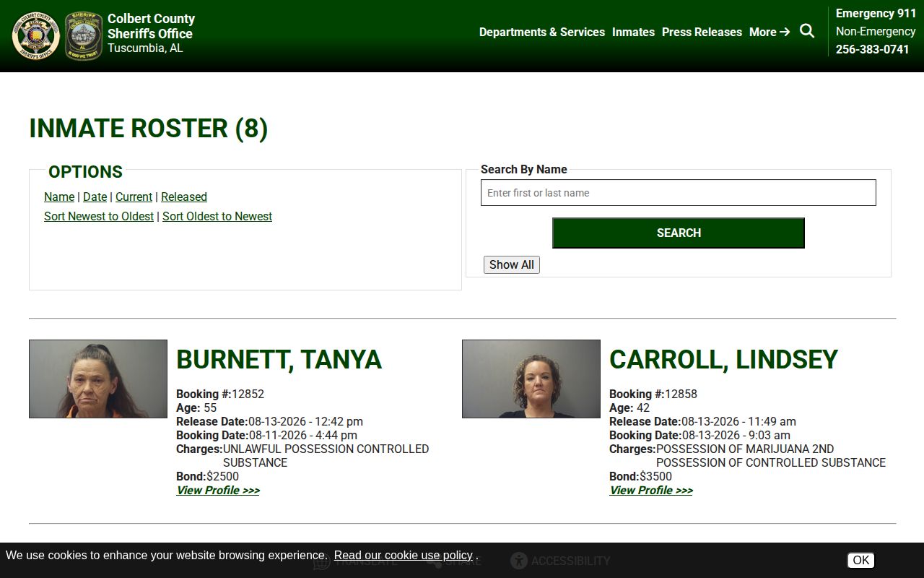924x578 pixels.
Task: Click the second sheriff seal logo
Action: point(84,35)
